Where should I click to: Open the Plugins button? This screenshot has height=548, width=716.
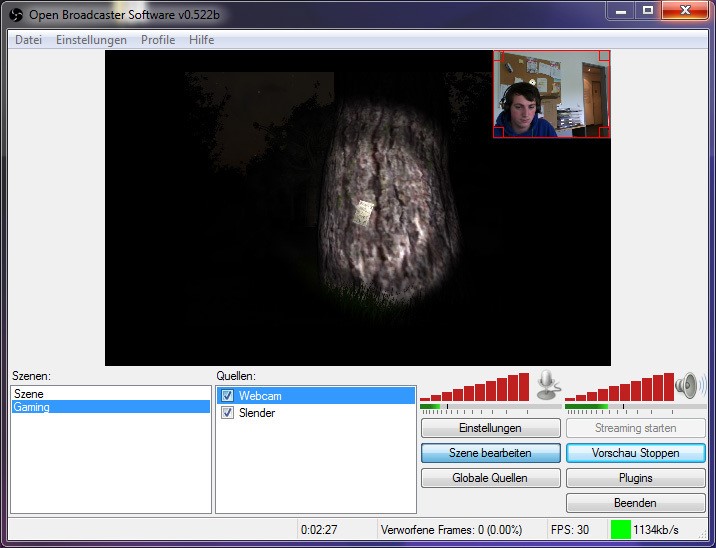(636, 478)
